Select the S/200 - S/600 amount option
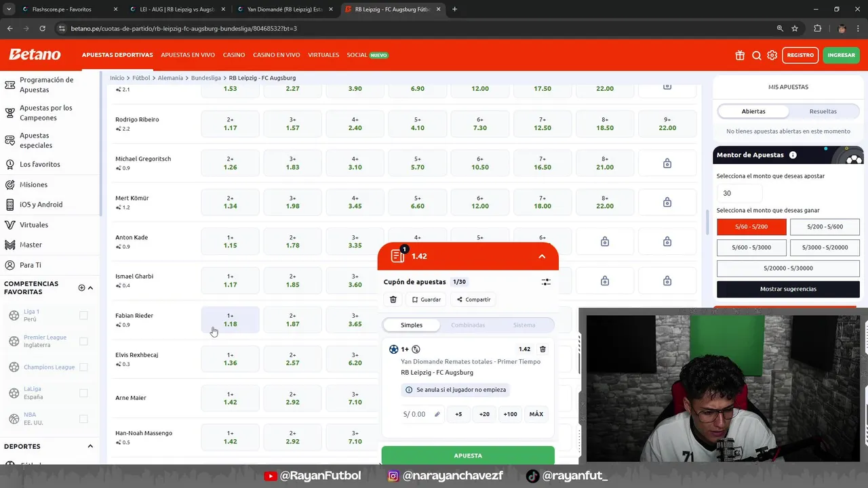 (825, 227)
